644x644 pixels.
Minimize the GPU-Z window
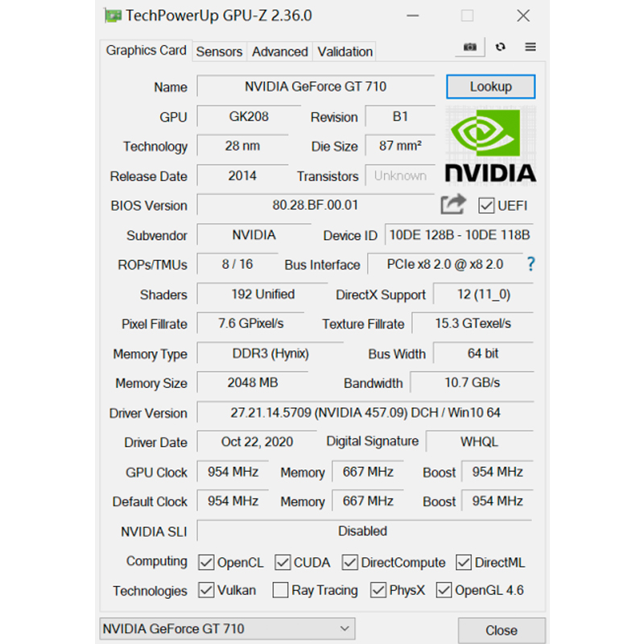coord(412,16)
